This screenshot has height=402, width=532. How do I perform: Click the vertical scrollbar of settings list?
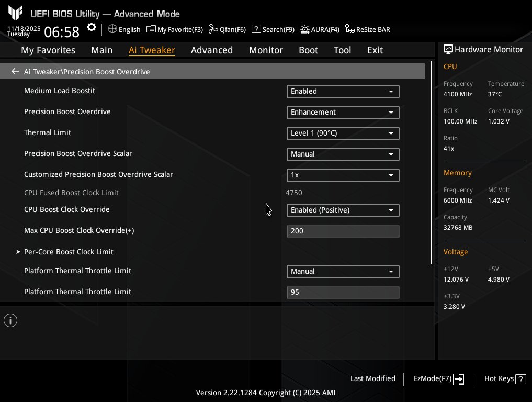pos(431,163)
